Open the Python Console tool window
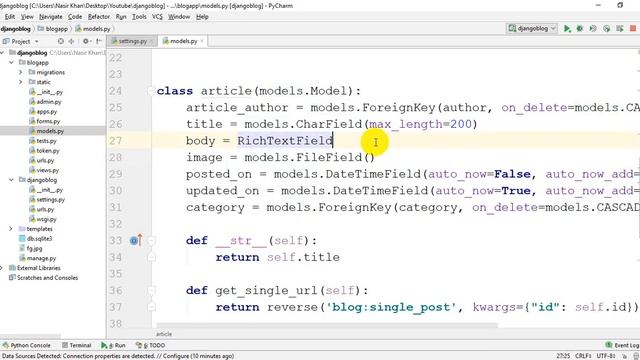The height and width of the screenshot is (360, 640). pos(27,345)
